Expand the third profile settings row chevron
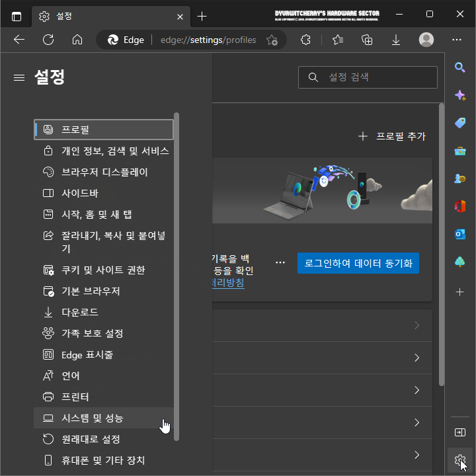476x476 pixels. click(x=416, y=390)
